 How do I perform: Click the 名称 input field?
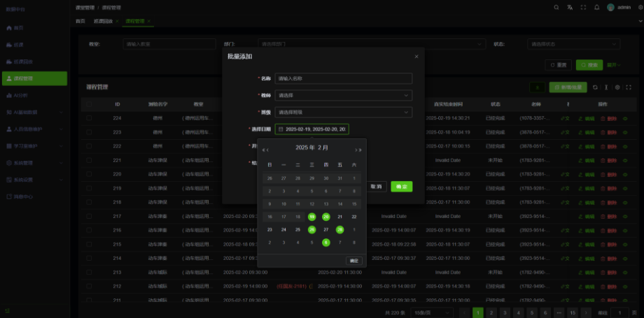pos(343,78)
